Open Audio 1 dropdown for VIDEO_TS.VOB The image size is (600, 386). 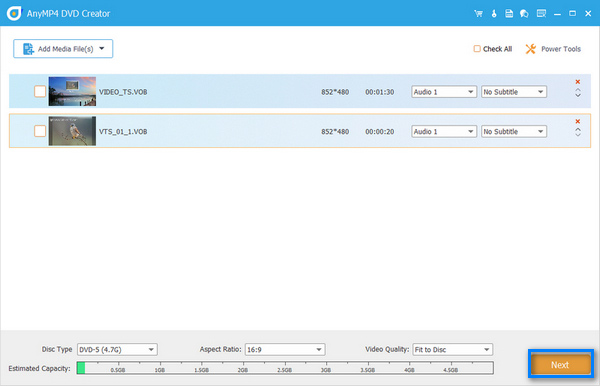(444, 92)
